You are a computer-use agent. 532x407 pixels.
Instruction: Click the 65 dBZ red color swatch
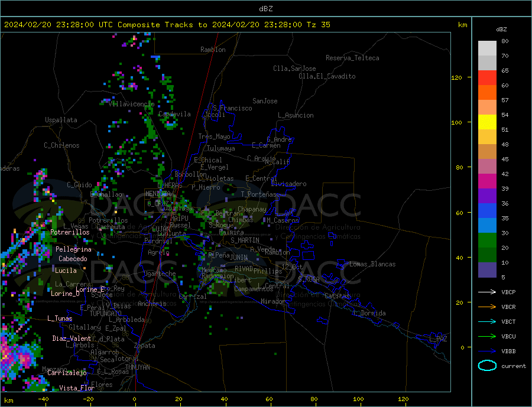(x=487, y=77)
